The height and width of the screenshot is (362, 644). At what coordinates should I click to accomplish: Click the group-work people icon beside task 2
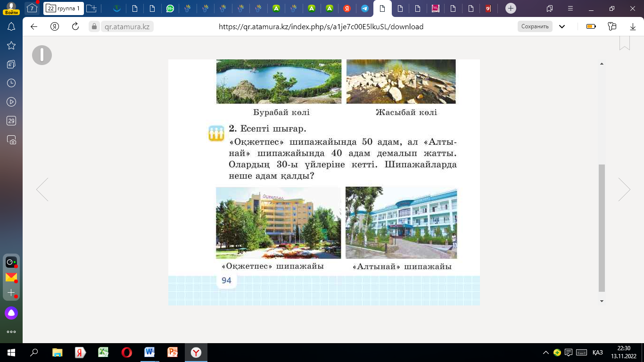[216, 133]
